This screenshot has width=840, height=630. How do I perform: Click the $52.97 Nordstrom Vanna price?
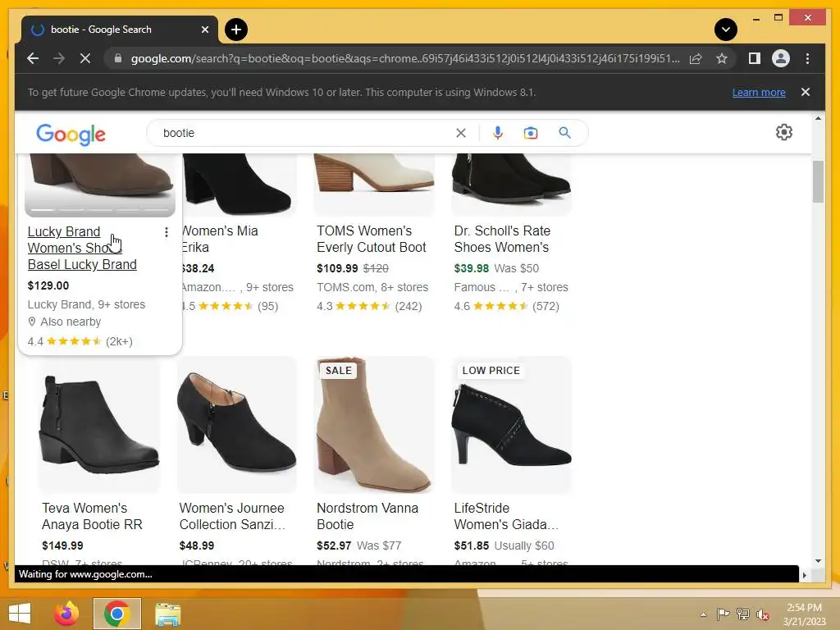(x=334, y=546)
